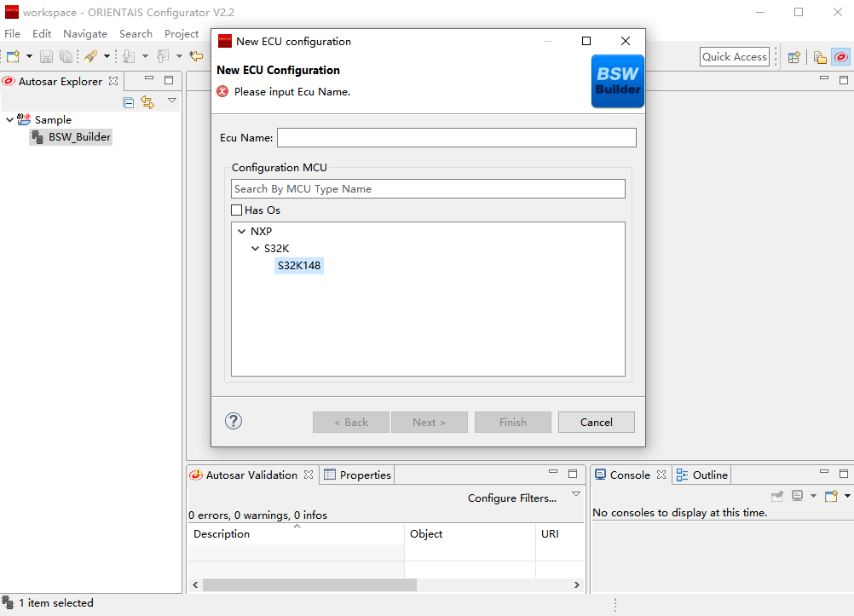Collapse the S32K tree node
The height and width of the screenshot is (616, 854).
pos(256,249)
